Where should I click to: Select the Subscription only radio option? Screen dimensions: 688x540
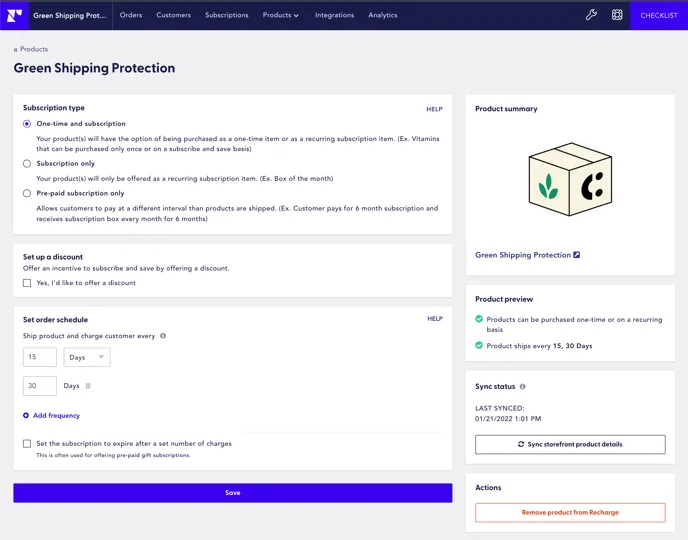27,163
